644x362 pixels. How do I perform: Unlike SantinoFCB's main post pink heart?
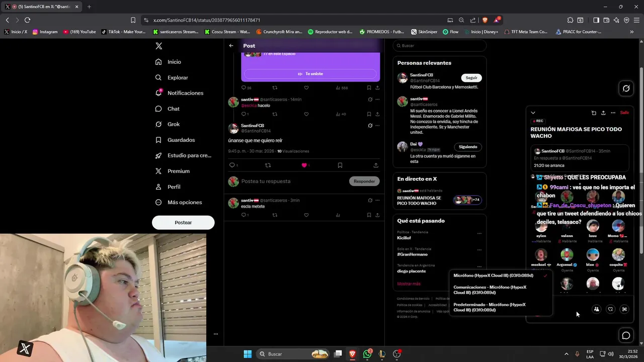[304, 165]
